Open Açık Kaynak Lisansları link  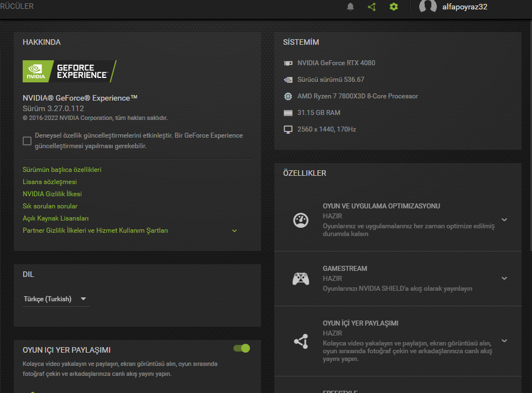coord(56,218)
